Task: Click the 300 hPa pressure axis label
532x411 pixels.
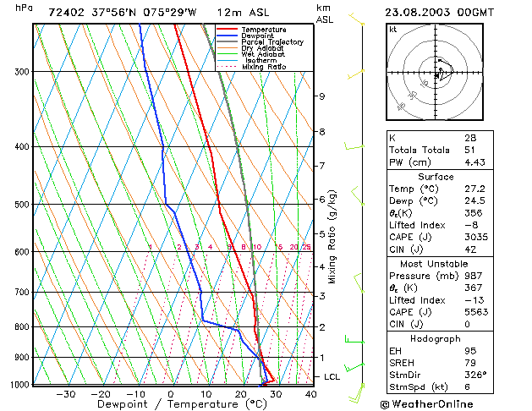Action: click(22, 72)
